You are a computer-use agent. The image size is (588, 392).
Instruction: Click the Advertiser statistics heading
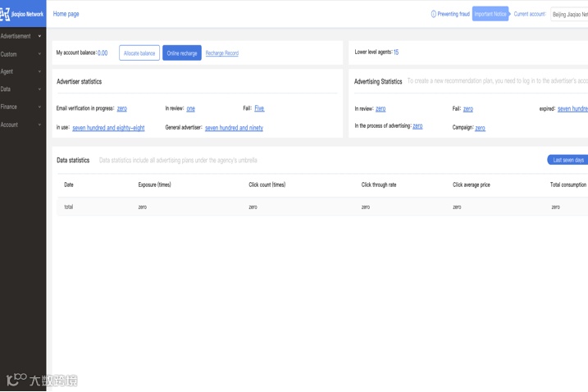79,81
